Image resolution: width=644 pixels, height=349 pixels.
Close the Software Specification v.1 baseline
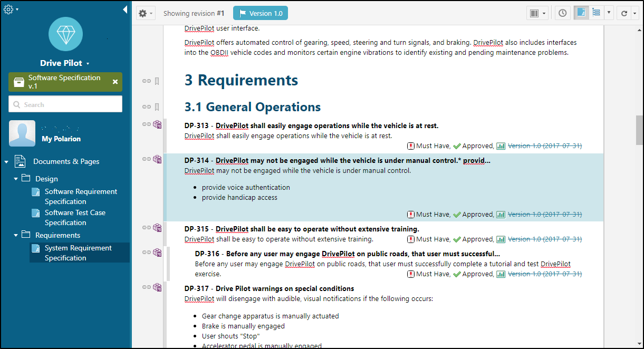[x=115, y=82]
